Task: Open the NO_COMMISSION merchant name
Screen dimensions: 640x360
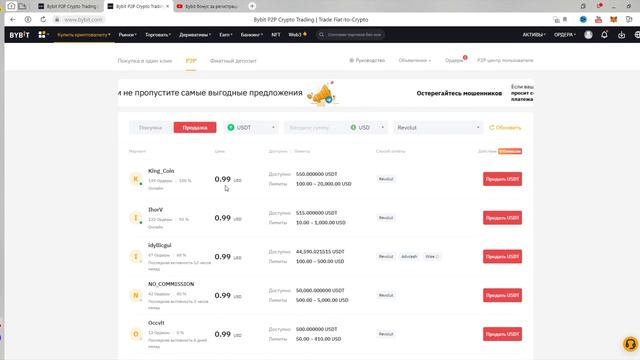Action: (171, 284)
